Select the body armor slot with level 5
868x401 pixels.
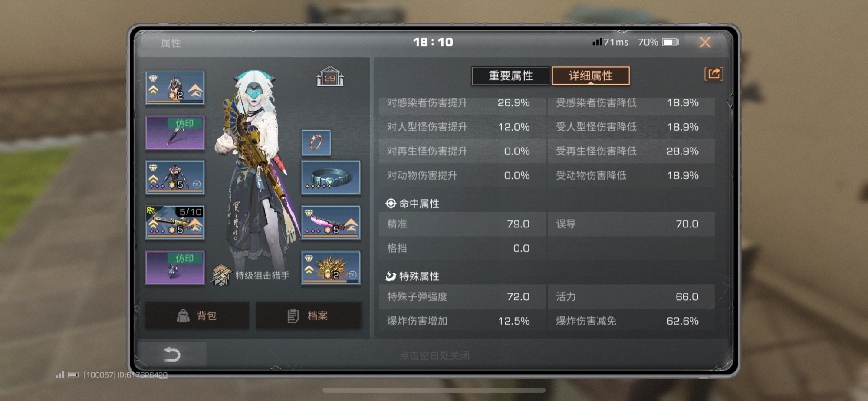175,177
